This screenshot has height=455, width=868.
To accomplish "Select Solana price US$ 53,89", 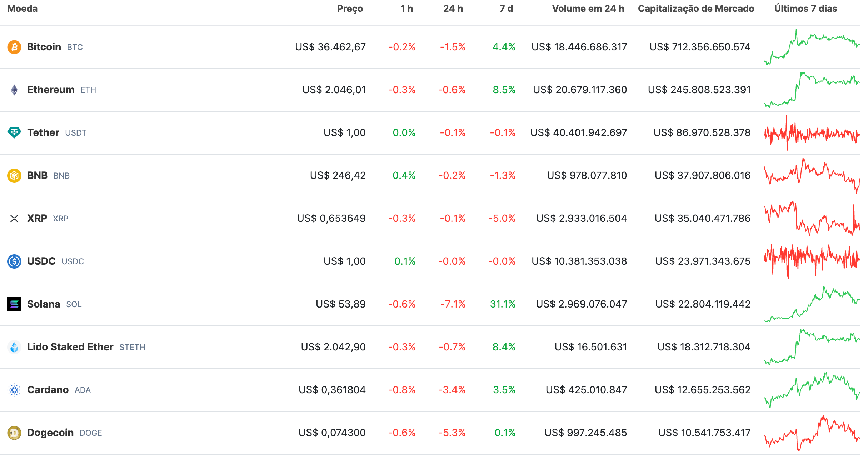I will 341,304.
